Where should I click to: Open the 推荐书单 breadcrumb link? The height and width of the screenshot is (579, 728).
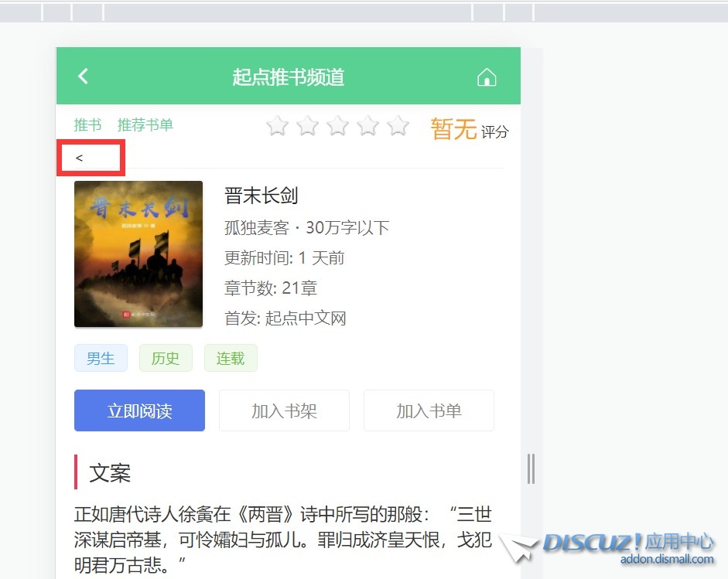click(x=145, y=124)
